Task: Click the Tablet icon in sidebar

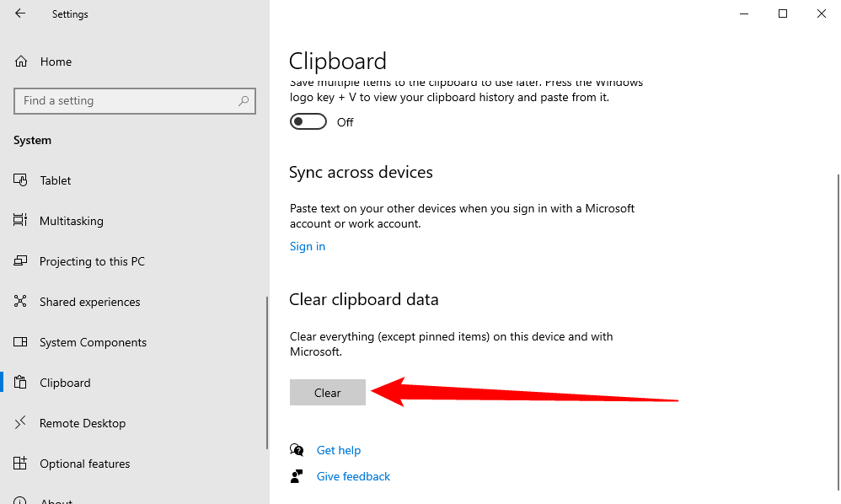Action: coord(21,180)
